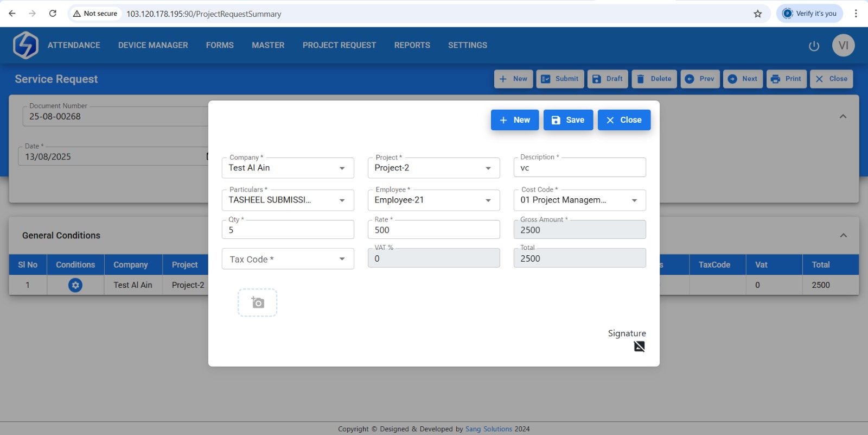868x435 pixels.
Task: Select the Employee dropdown
Action: click(x=433, y=200)
